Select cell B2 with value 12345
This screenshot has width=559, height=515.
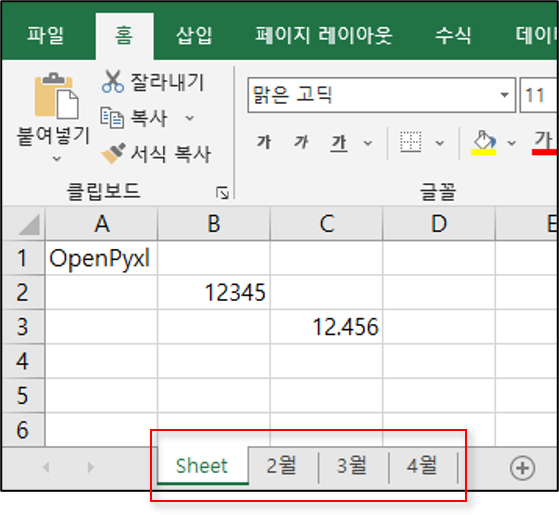click(x=214, y=292)
